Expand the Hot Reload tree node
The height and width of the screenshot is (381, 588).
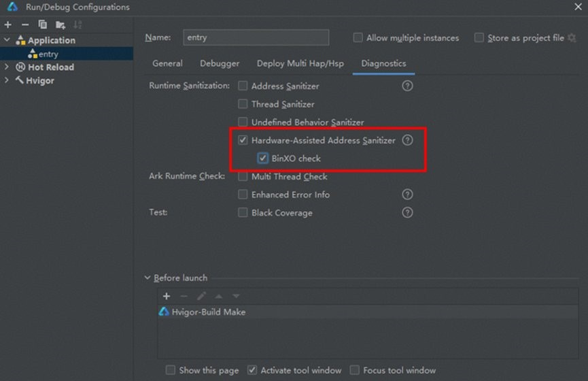click(x=6, y=67)
